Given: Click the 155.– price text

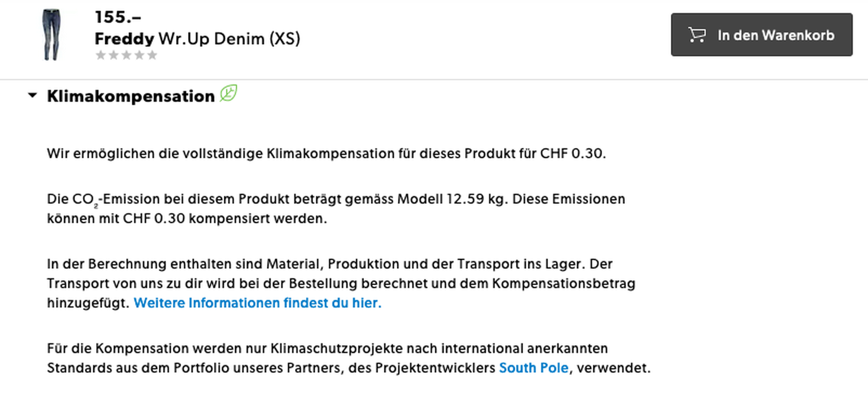Looking at the screenshot, I should (x=118, y=18).
